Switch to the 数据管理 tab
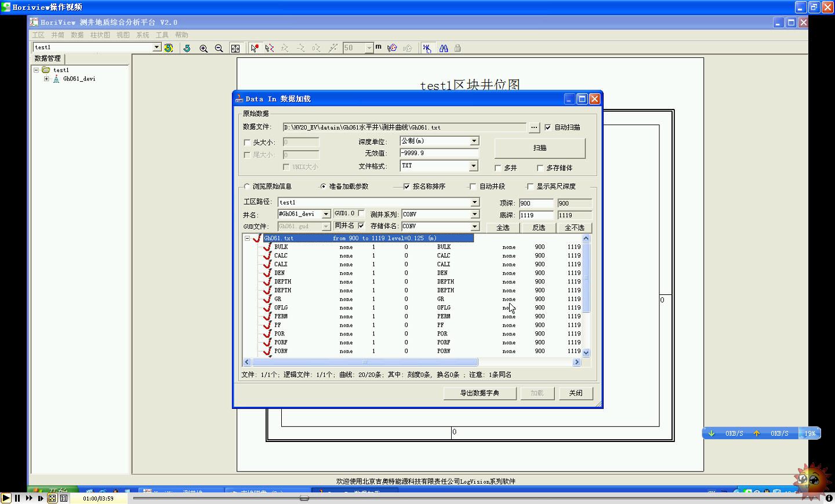 pos(48,59)
